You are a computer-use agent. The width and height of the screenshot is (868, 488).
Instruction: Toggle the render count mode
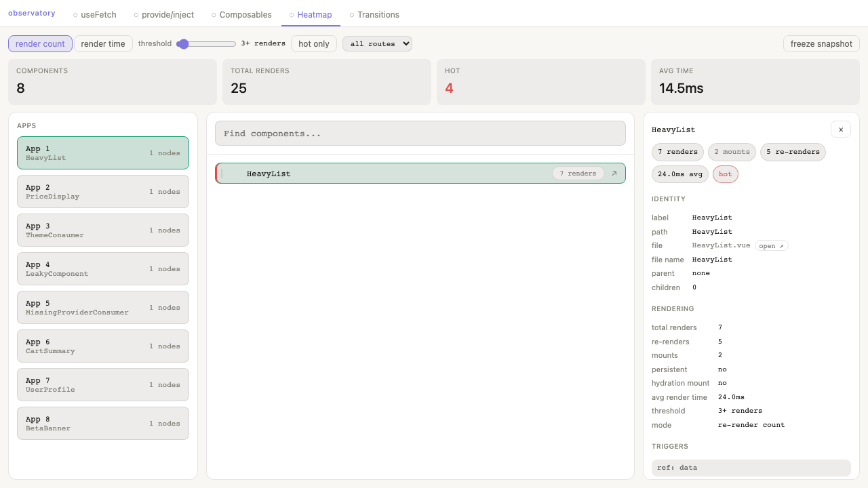tap(40, 44)
